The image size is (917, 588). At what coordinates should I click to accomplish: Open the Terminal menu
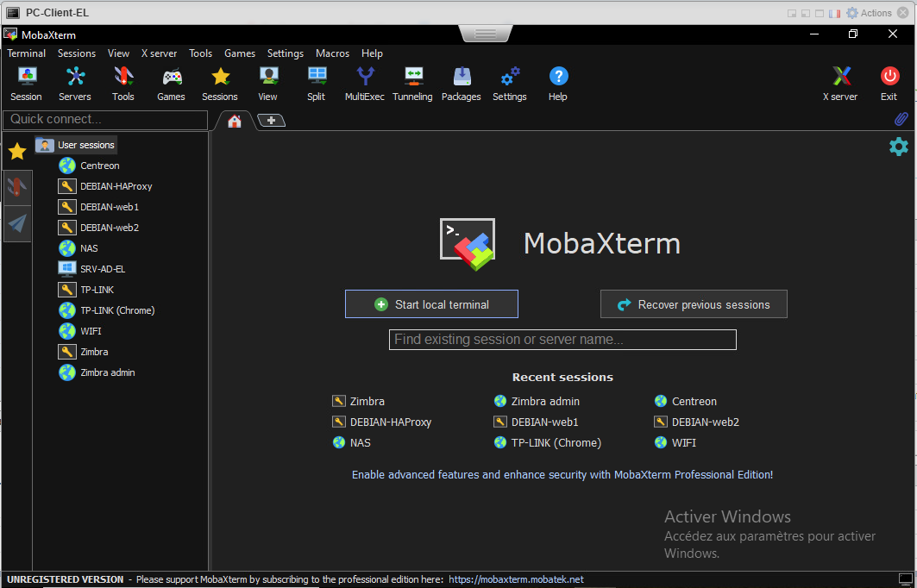pyautogui.click(x=26, y=53)
